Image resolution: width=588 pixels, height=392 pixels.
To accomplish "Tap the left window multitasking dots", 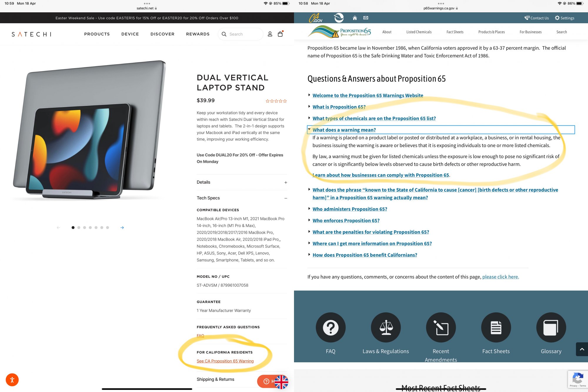I will point(147,4).
